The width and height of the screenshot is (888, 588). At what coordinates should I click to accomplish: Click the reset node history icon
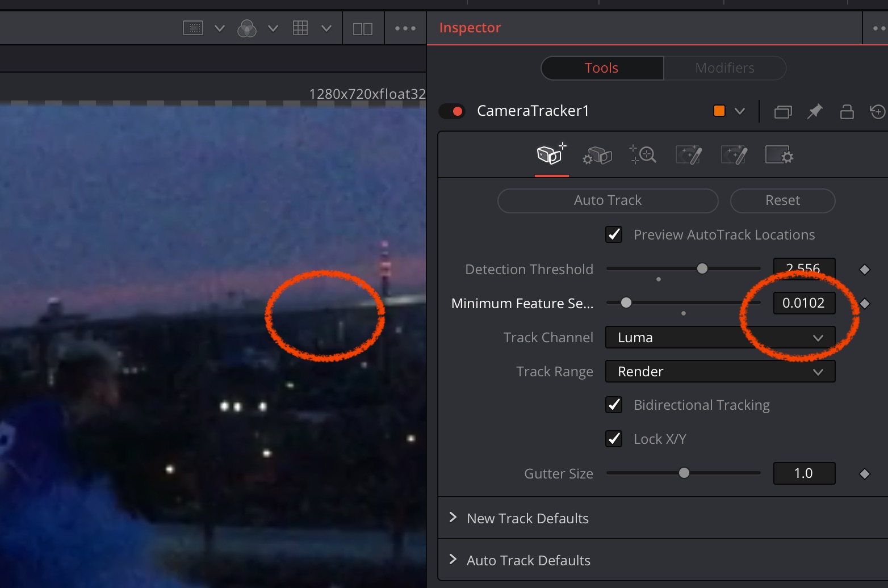pos(878,111)
